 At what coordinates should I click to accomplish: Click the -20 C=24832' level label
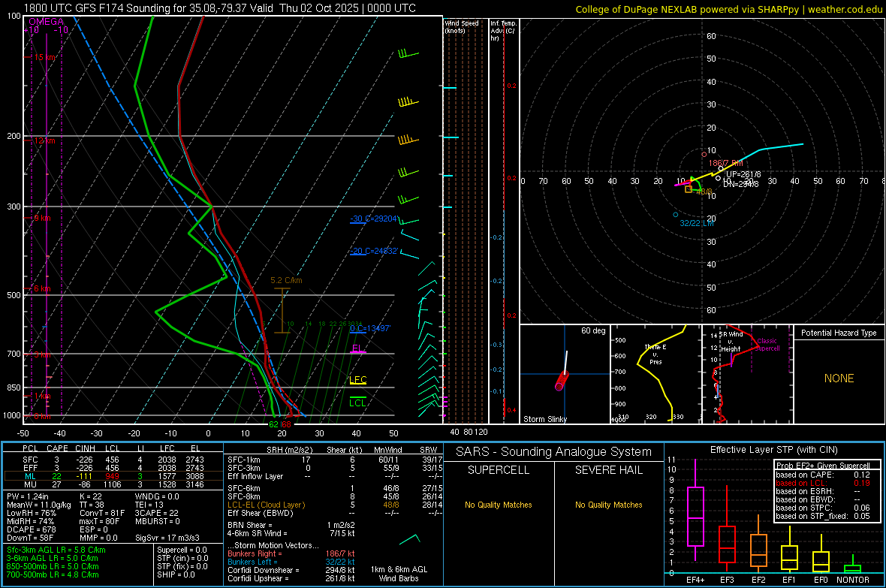374,251
